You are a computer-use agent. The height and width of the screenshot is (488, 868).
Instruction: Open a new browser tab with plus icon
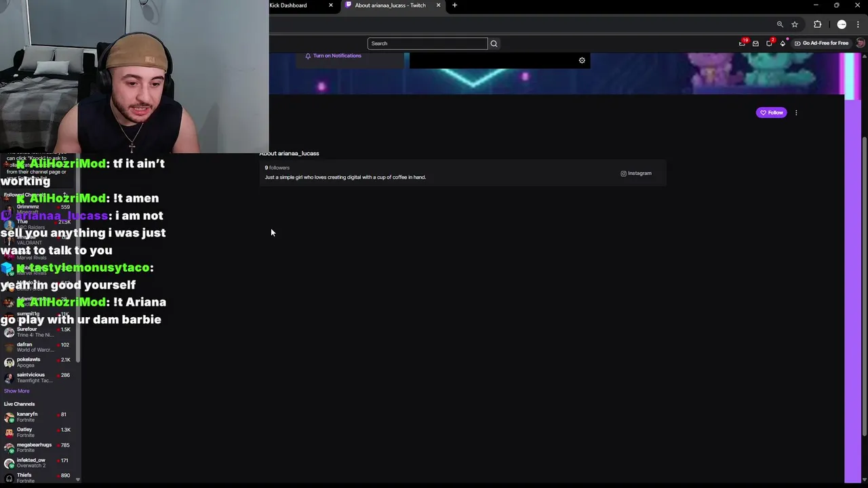tap(454, 5)
